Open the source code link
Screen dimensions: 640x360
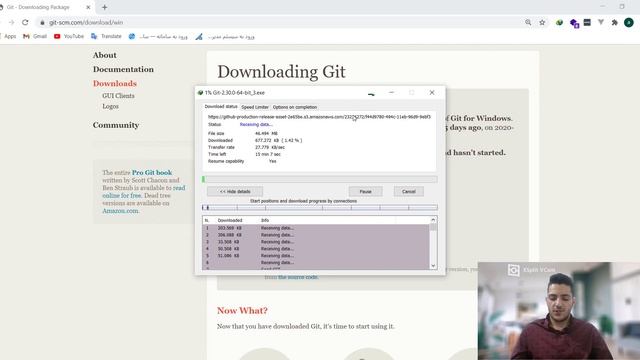[298, 277]
